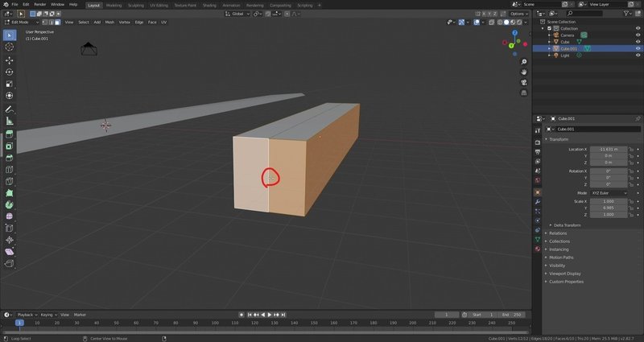
Task: Select the Rip Region tool
Action: [x=9, y=263]
